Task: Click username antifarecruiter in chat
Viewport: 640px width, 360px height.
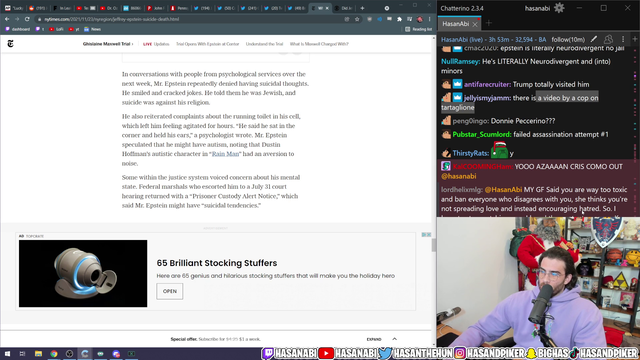Action: pos(487,84)
